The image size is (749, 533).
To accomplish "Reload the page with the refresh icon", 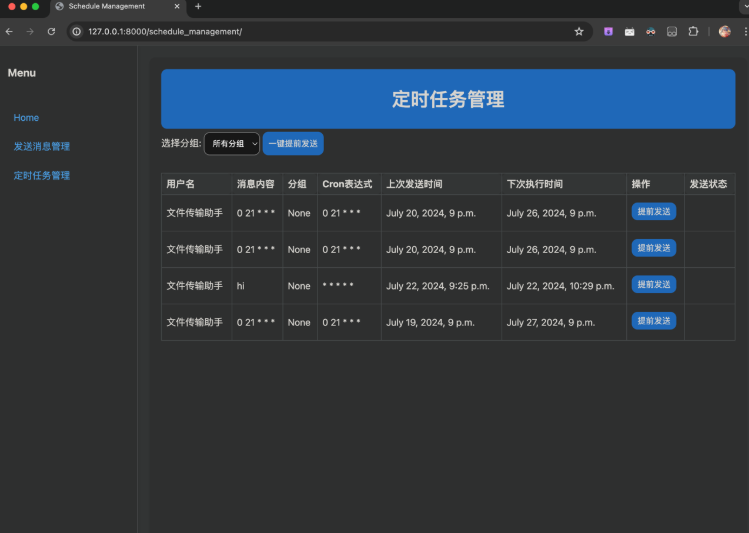I will click(x=51, y=32).
